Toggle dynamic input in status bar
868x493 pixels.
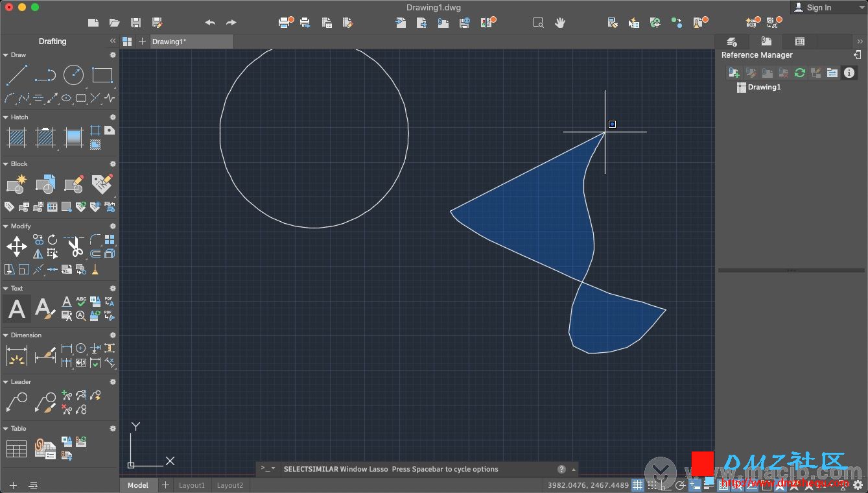point(695,485)
